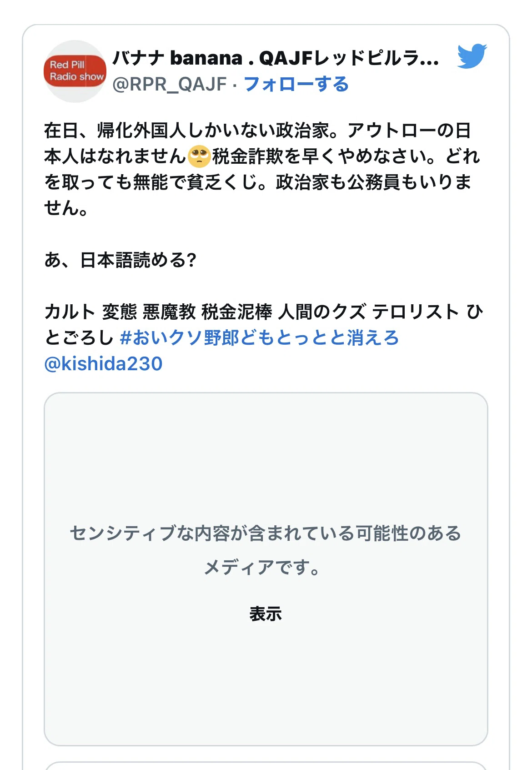Open the @kishida230 mention
532x770 pixels.
point(103,364)
